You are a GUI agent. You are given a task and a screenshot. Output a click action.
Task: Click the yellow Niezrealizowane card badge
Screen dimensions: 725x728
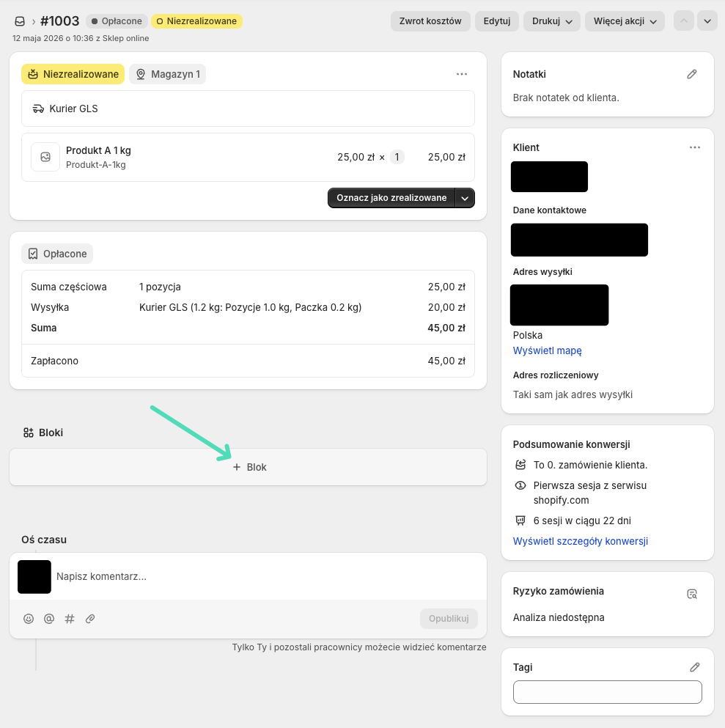[73, 74]
